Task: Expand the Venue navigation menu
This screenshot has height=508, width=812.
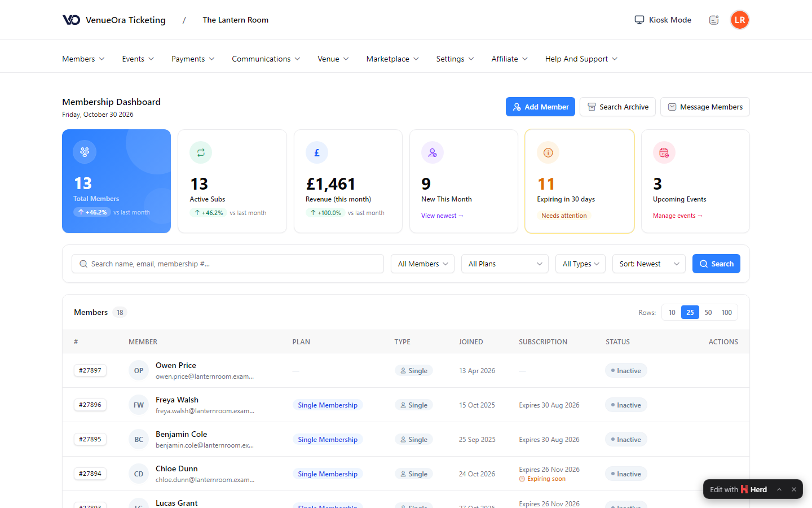Action: [x=333, y=59]
